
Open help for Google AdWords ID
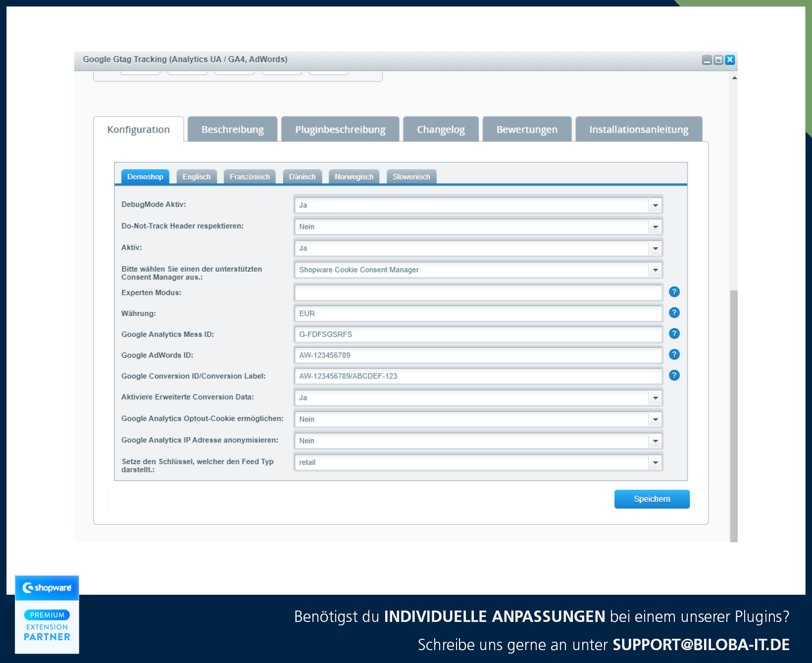tap(674, 354)
